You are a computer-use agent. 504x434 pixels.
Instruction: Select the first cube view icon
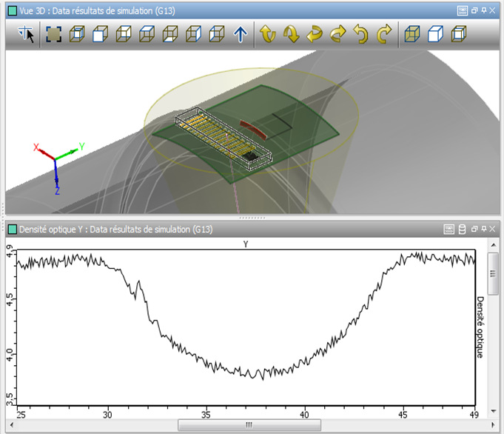point(77,34)
